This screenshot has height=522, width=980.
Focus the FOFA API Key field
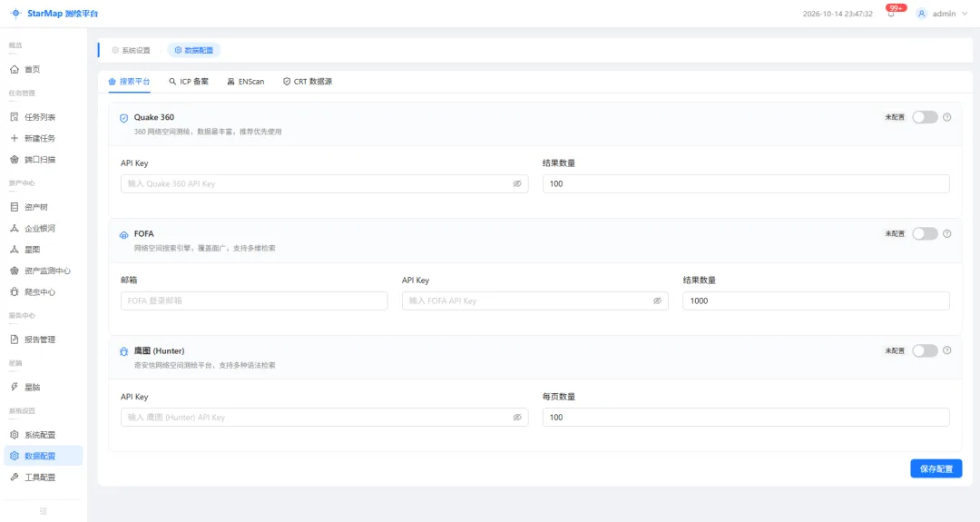(x=535, y=300)
